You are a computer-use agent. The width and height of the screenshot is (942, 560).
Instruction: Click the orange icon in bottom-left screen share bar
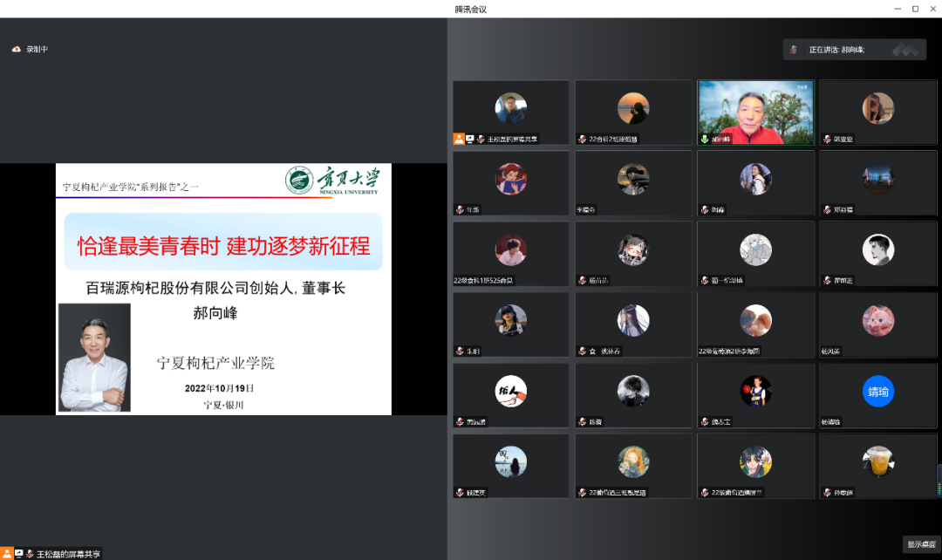[x=7, y=553]
